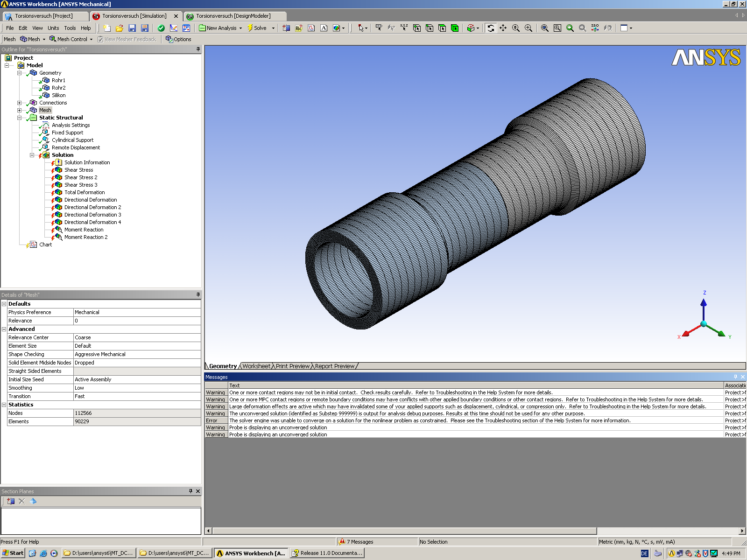Click the Messages horizontal scrollbar
Image resolution: width=747 pixels, height=560 pixels.
(x=404, y=531)
